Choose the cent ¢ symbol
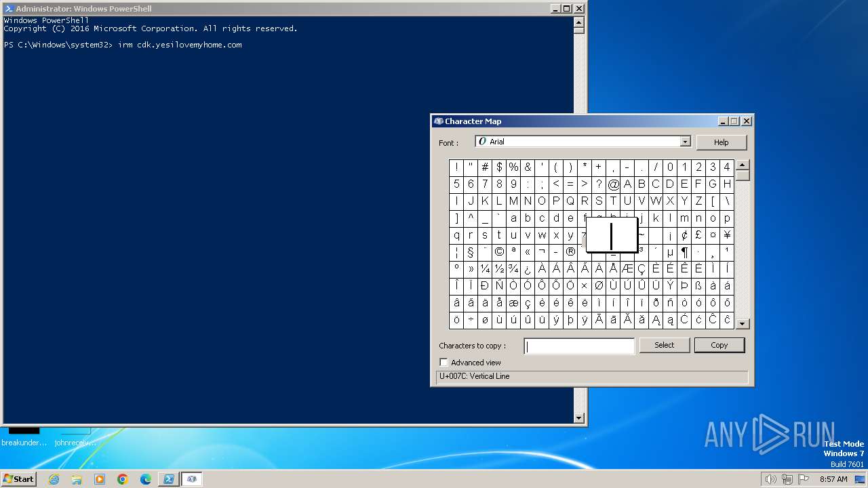The height and width of the screenshot is (488, 868). [684, 235]
